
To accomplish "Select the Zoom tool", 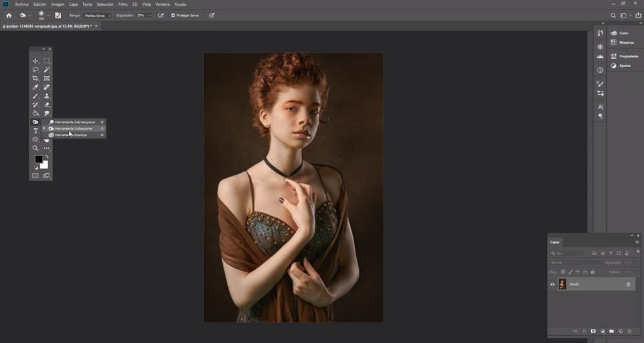I will point(35,148).
